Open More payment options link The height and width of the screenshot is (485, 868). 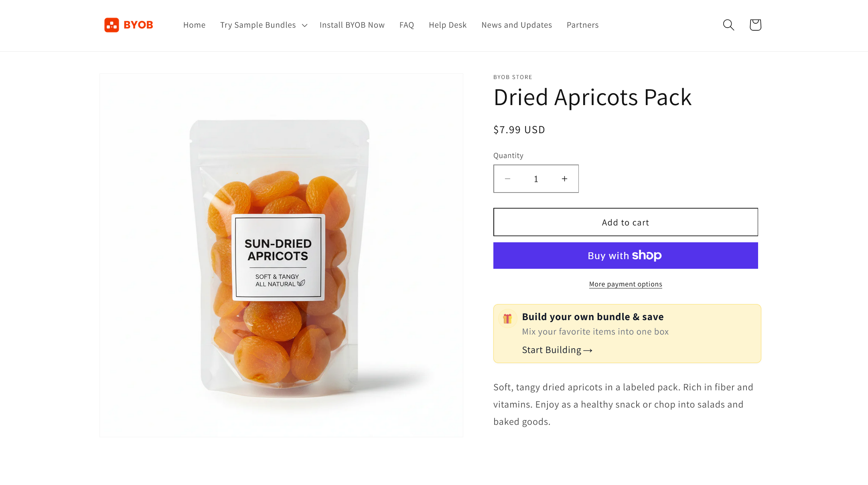point(625,284)
